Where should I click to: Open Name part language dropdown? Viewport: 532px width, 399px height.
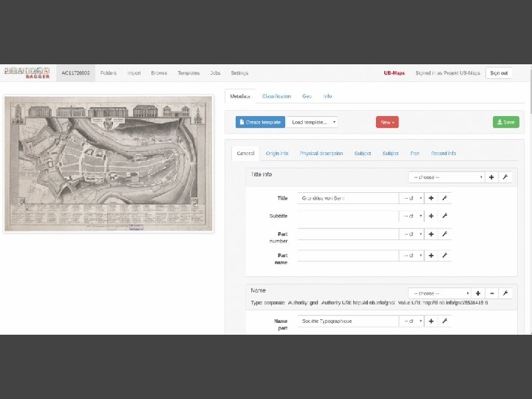[x=412, y=321]
